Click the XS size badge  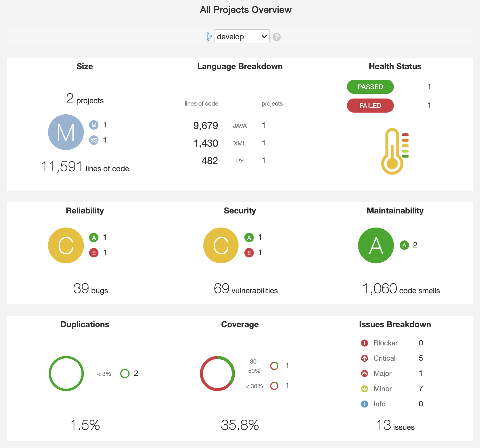(x=94, y=140)
